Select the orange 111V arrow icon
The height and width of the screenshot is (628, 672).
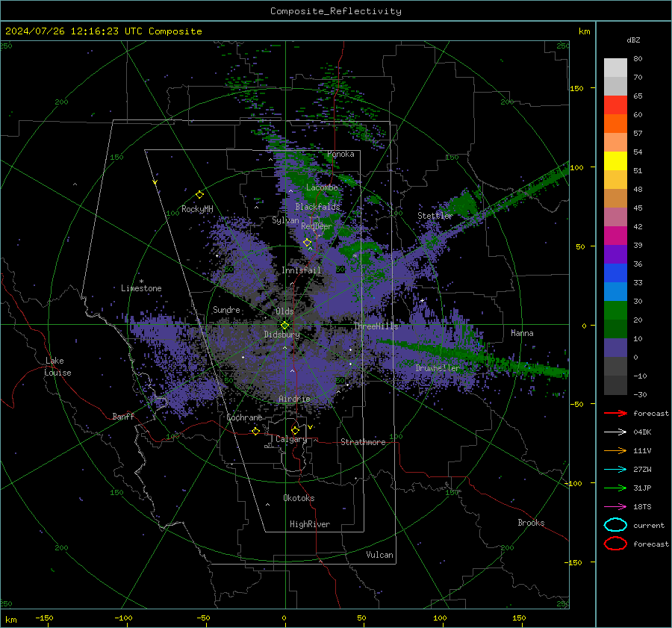coord(615,450)
